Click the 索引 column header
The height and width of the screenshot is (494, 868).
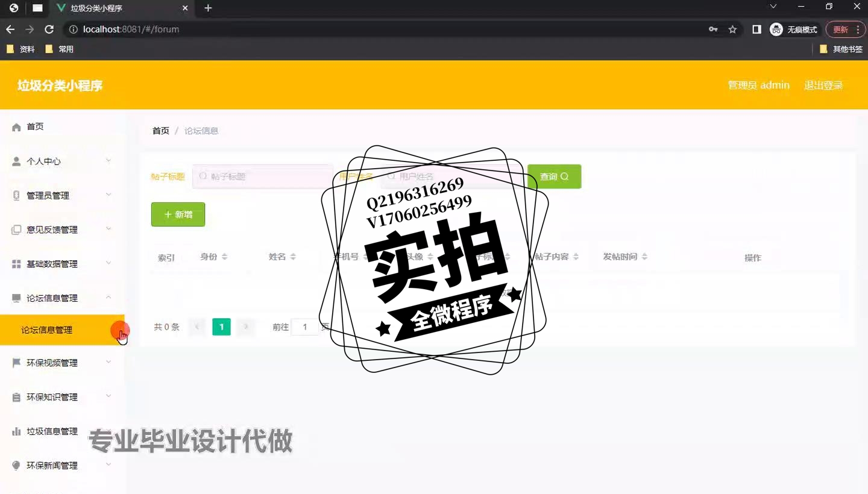166,258
